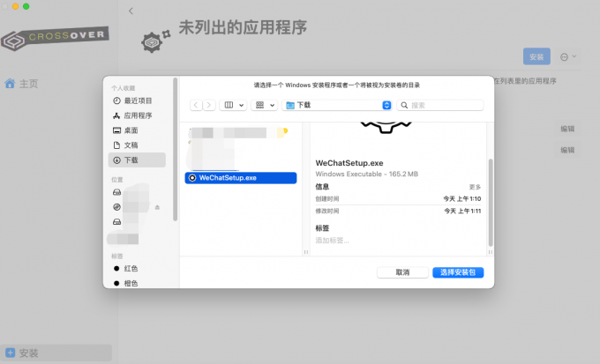600x364 pixels.
Task: Click 更多 to show more info
Action: point(475,187)
